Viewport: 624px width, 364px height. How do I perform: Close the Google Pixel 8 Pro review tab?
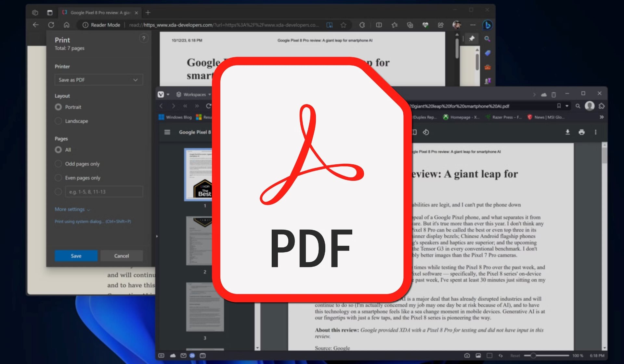coord(136,13)
